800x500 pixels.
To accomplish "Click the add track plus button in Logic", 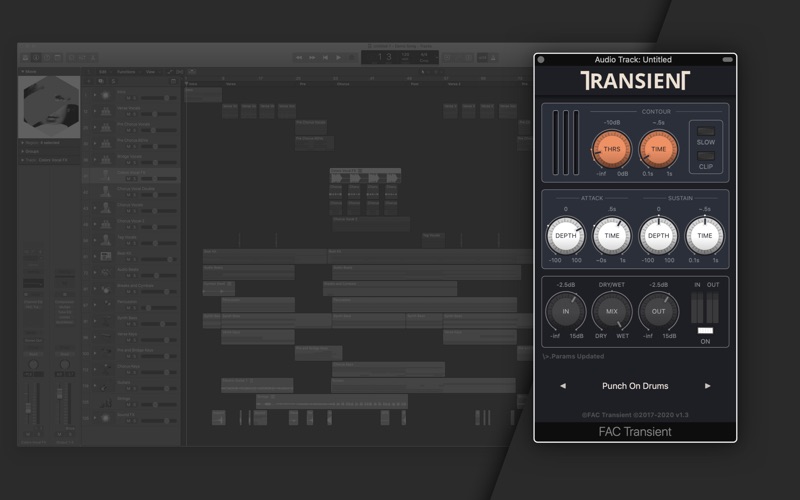I will 89,81.
